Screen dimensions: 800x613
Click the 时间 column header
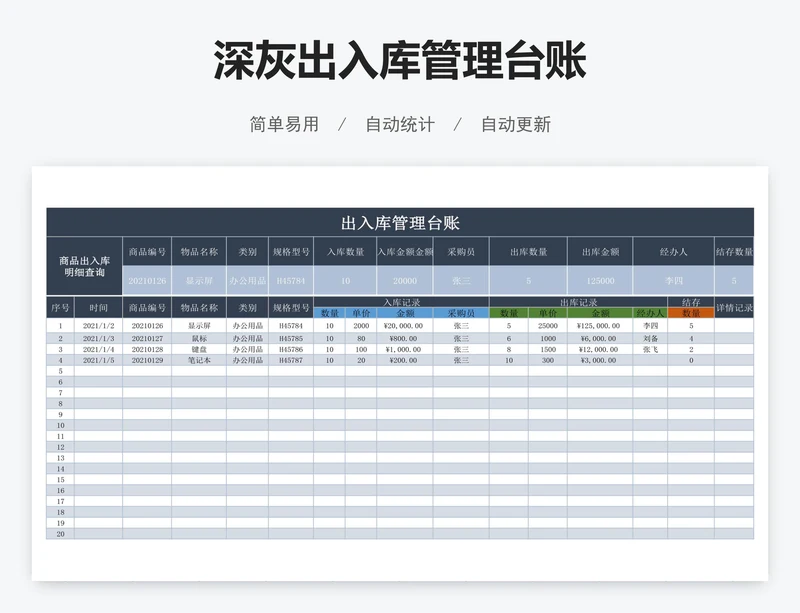(98, 308)
